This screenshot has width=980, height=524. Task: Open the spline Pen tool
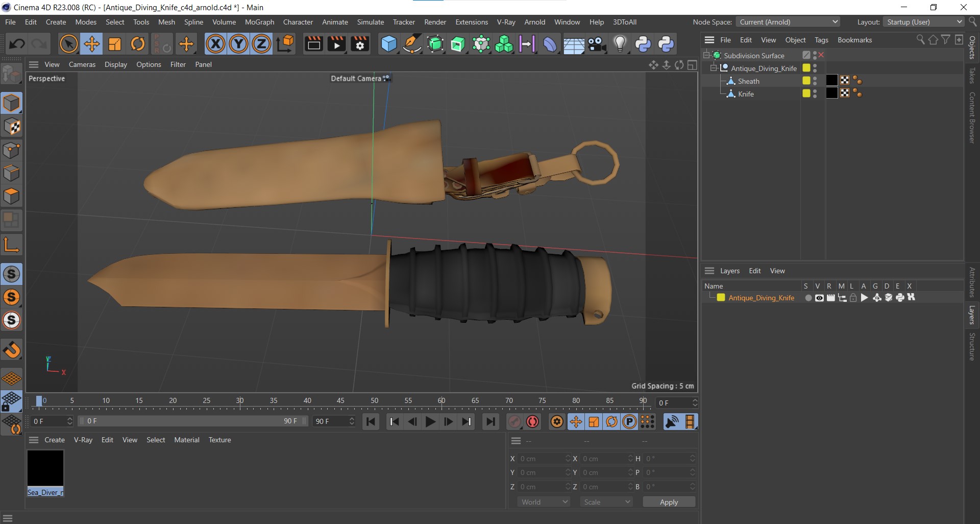point(412,44)
